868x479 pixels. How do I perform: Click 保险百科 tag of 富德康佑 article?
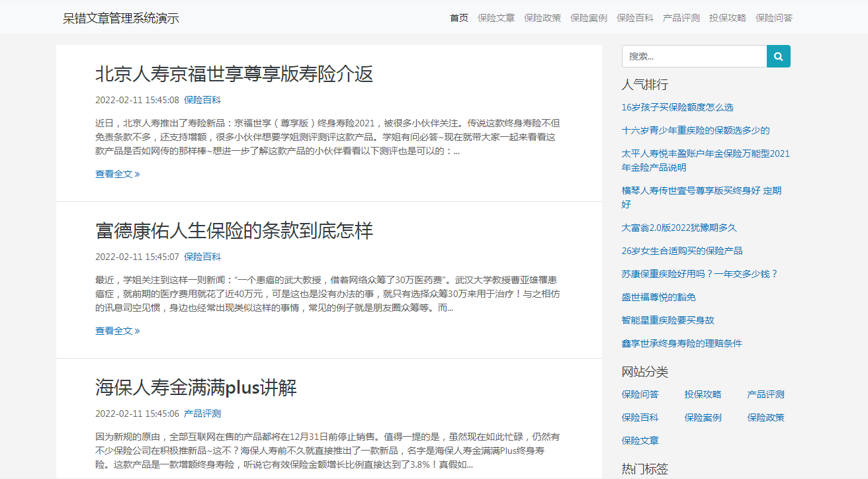pos(202,257)
